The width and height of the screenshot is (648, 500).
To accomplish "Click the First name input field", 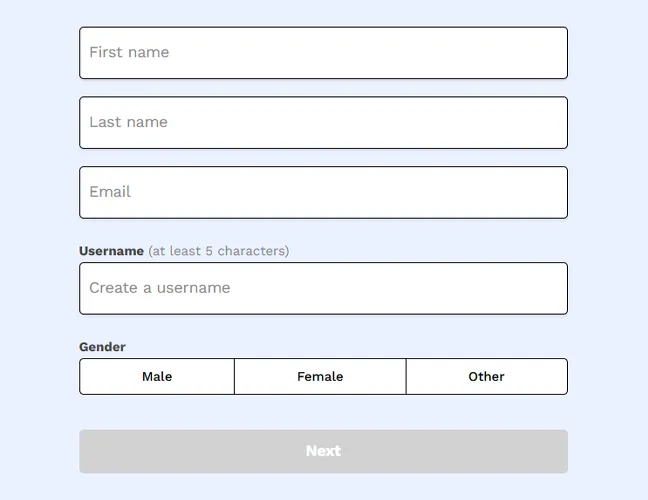I will coord(323,53).
